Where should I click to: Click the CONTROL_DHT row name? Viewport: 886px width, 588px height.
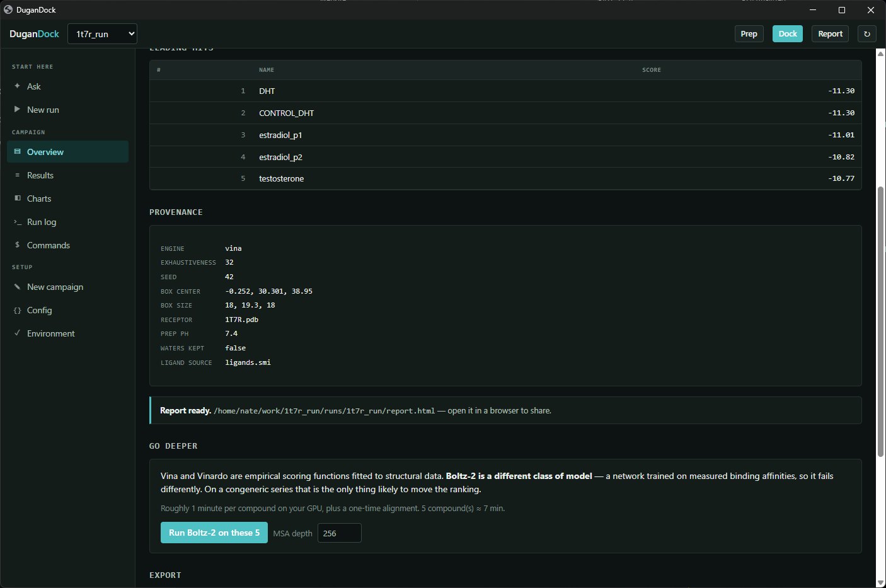pyautogui.click(x=287, y=113)
